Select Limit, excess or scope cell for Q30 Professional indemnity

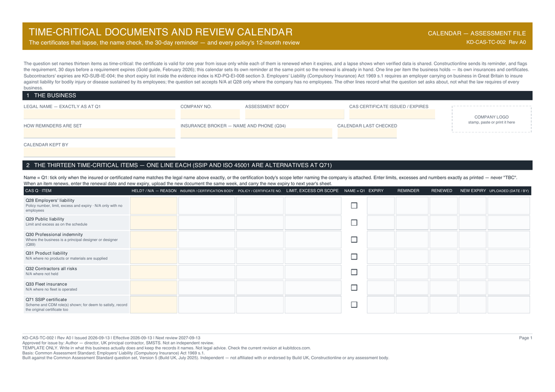tap(313, 240)
